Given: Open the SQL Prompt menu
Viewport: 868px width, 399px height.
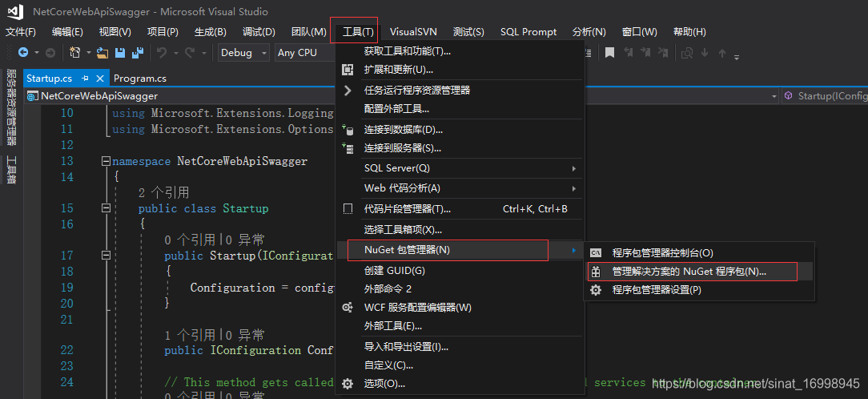Looking at the screenshot, I should (x=528, y=31).
